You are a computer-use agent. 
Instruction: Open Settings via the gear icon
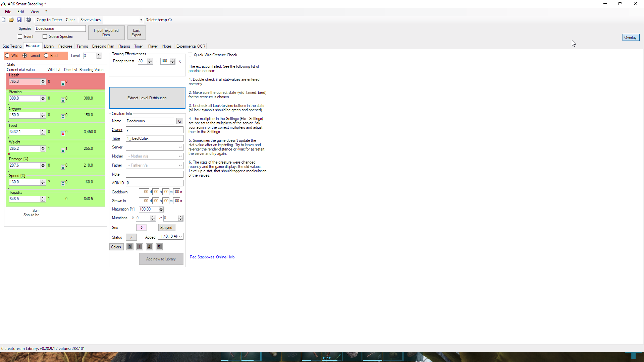pos(29,20)
